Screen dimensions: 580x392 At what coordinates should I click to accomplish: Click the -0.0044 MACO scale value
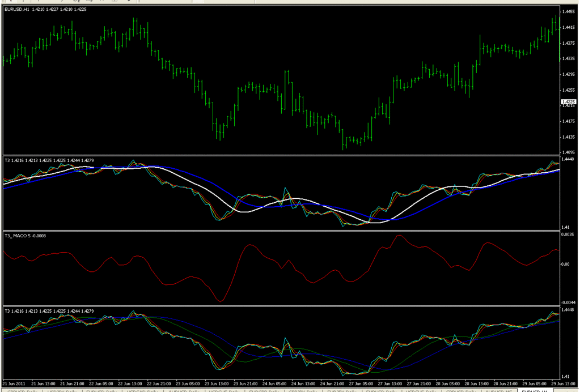(568, 302)
